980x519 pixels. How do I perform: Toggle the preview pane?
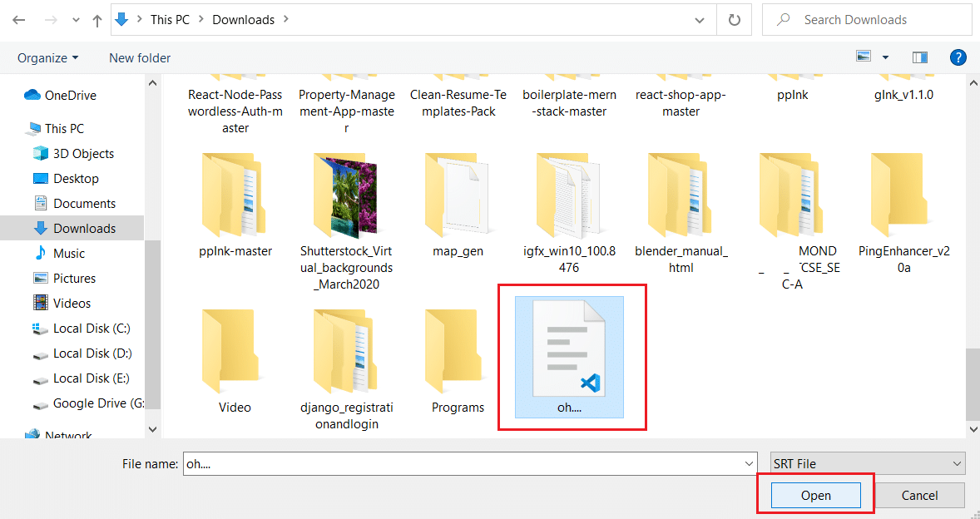point(919,57)
